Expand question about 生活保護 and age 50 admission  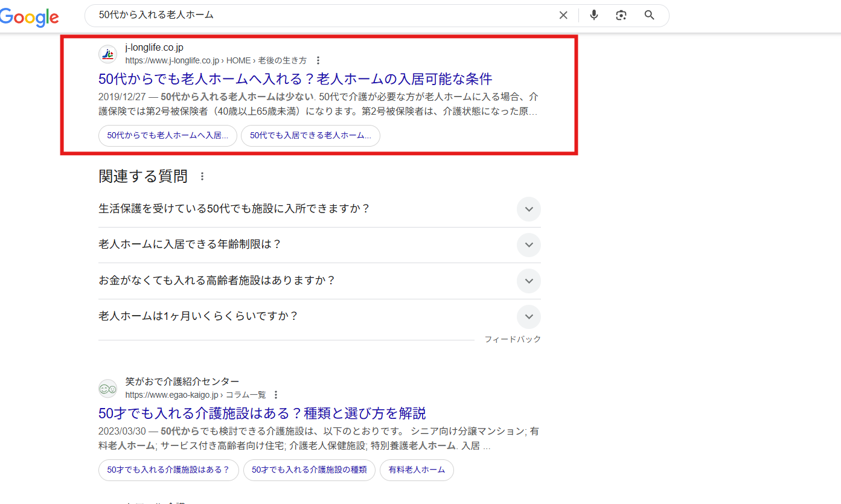pos(528,209)
